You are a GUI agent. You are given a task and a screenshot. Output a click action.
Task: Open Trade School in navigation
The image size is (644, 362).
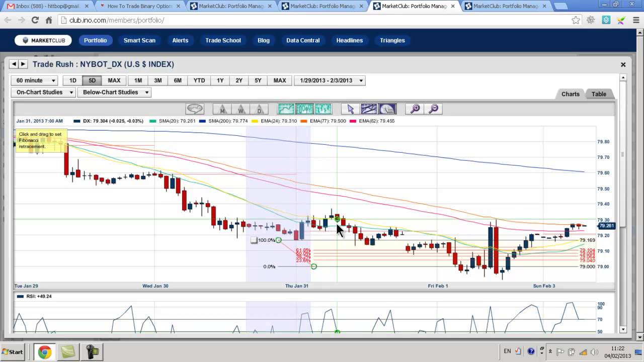click(223, 40)
